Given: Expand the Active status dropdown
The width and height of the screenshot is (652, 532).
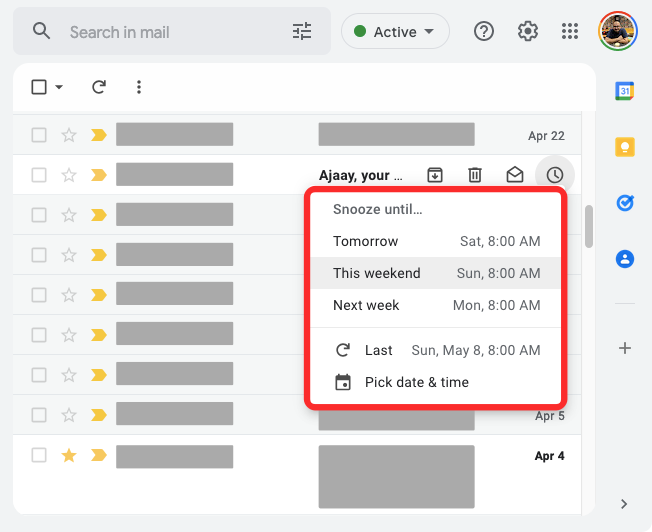Looking at the screenshot, I should tap(395, 32).
